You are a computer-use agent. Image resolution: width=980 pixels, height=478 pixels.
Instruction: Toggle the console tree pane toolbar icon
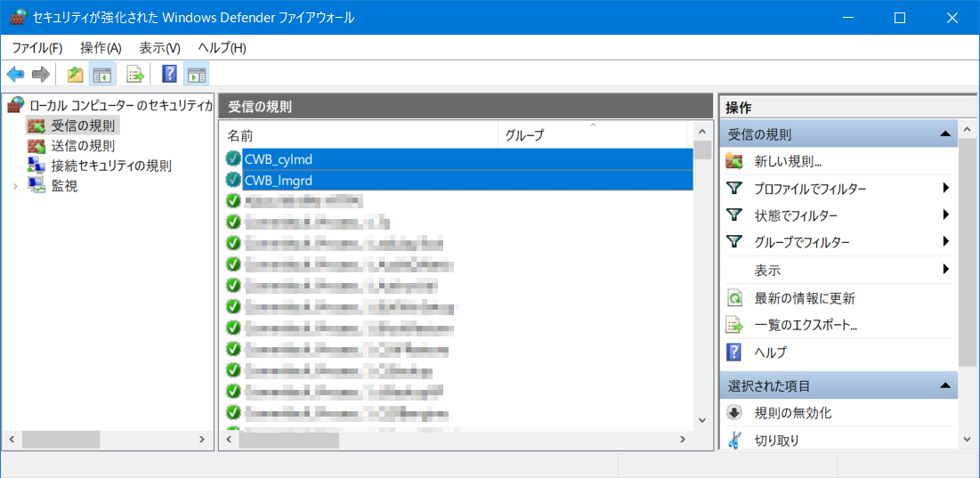101,75
